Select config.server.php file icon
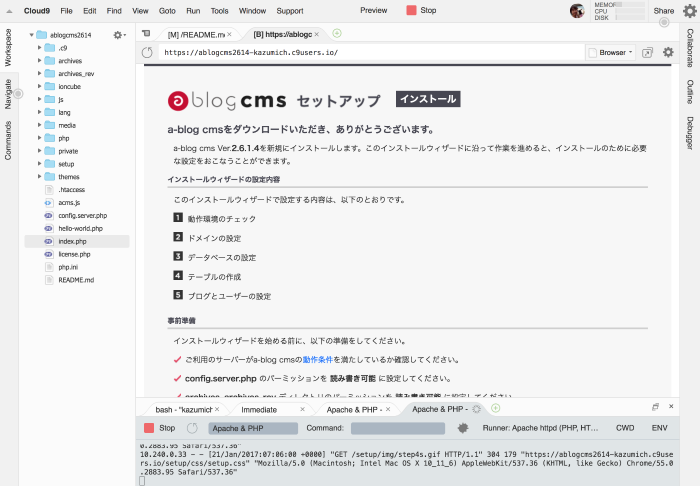 (49, 216)
